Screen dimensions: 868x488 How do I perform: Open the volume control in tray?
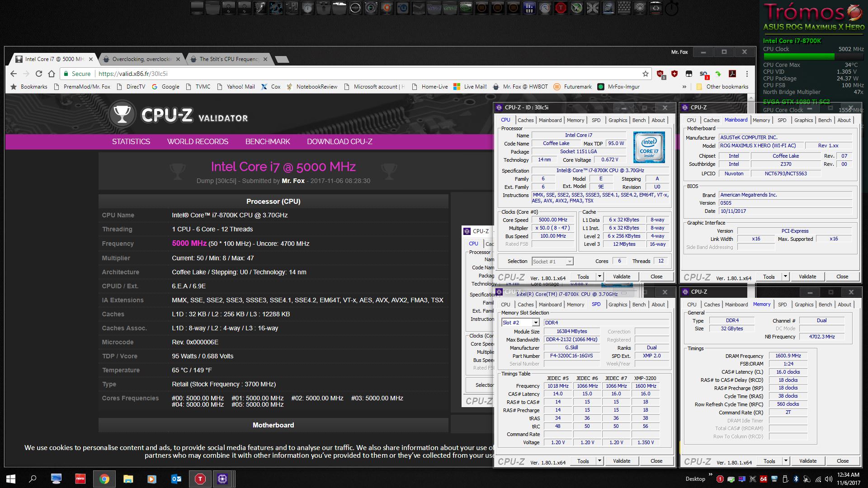point(828,479)
